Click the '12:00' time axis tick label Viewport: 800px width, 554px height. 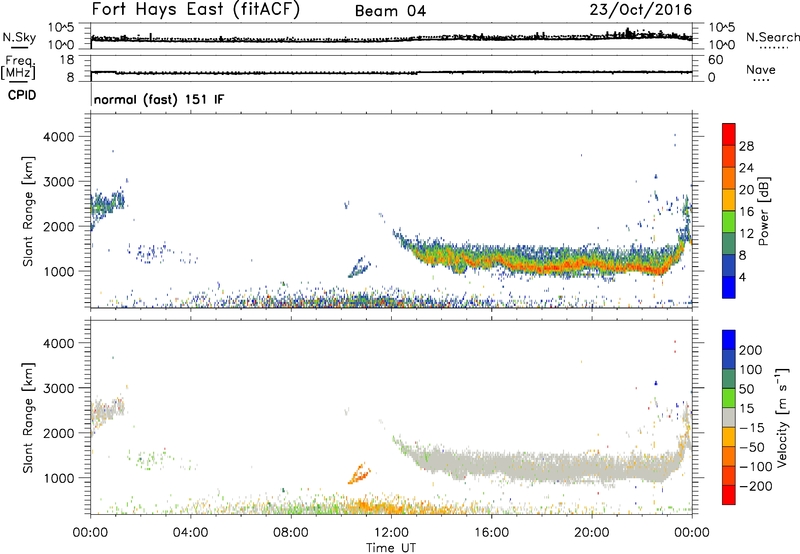pos(391,533)
